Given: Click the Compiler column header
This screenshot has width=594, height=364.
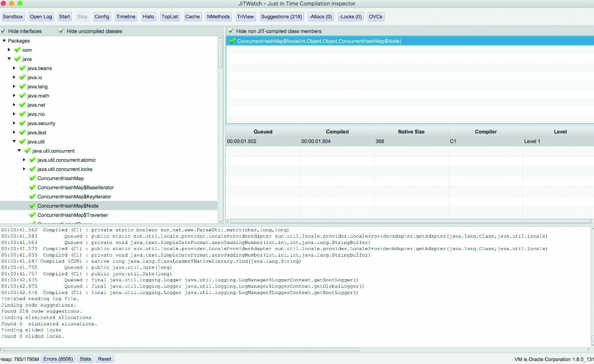Looking at the screenshot, I should [x=486, y=131].
